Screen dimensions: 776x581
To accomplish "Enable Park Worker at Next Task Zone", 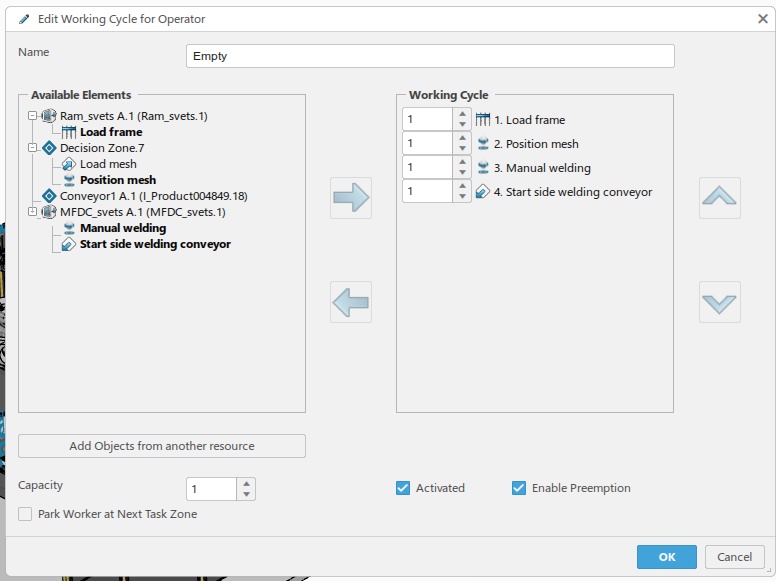I will click(x=26, y=514).
